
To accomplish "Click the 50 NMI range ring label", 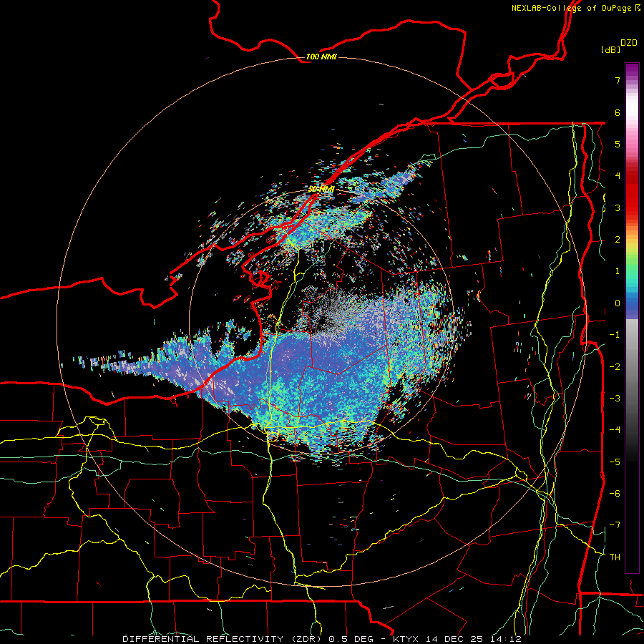I will pyautogui.click(x=321, y=189).
